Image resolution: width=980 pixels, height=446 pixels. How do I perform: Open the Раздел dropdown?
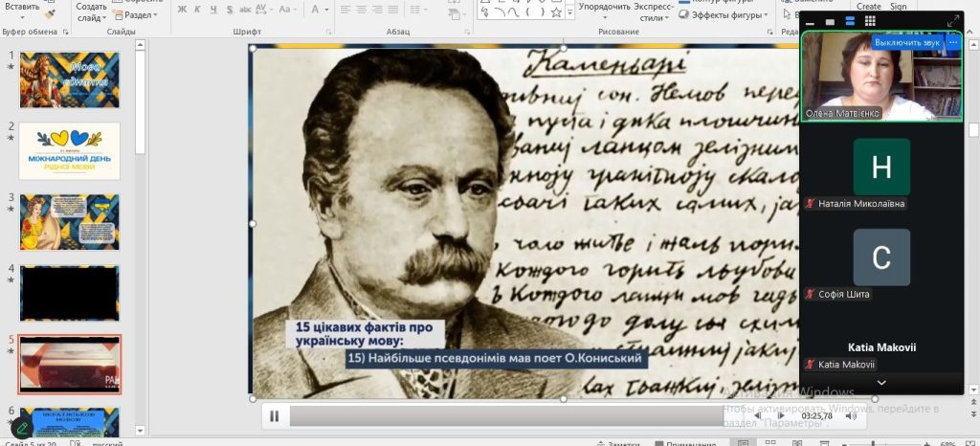(136, 15)
